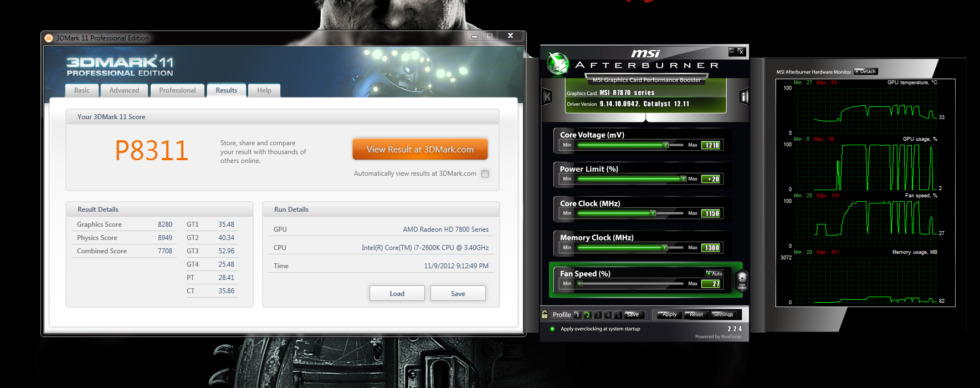
Task: Save the current Afterburner profile
Action: point(635,314)
